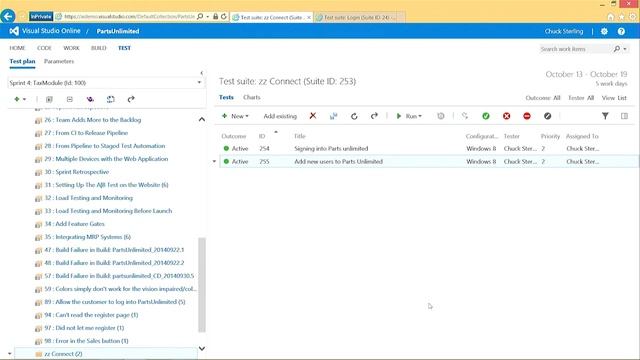
Task: Click in the Search work items field
Action: [x=575, y=49]
